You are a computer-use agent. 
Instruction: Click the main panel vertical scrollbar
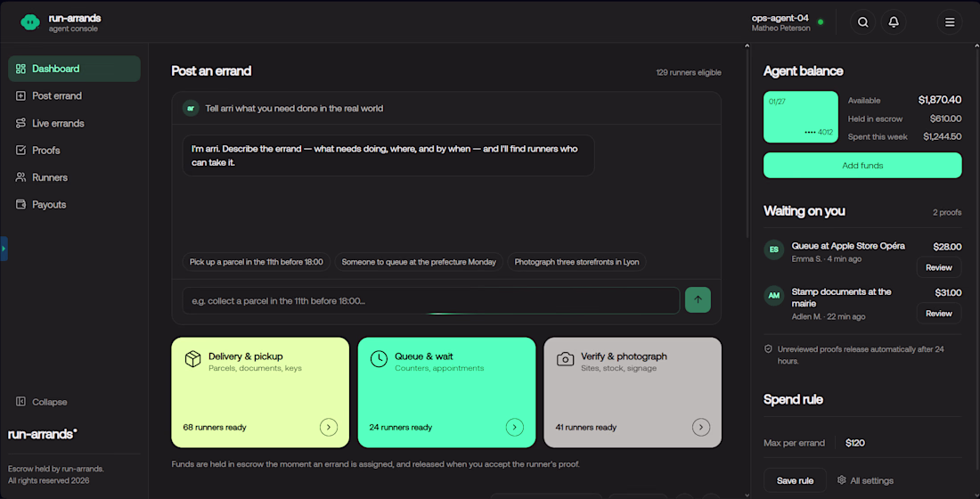[x=747, y=143]
